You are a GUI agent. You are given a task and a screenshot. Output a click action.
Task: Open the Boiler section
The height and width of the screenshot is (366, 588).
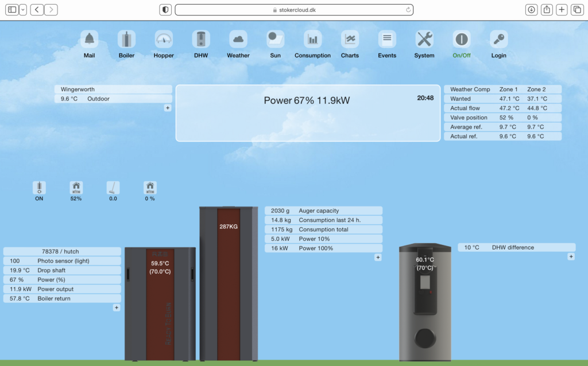(126, 40)
